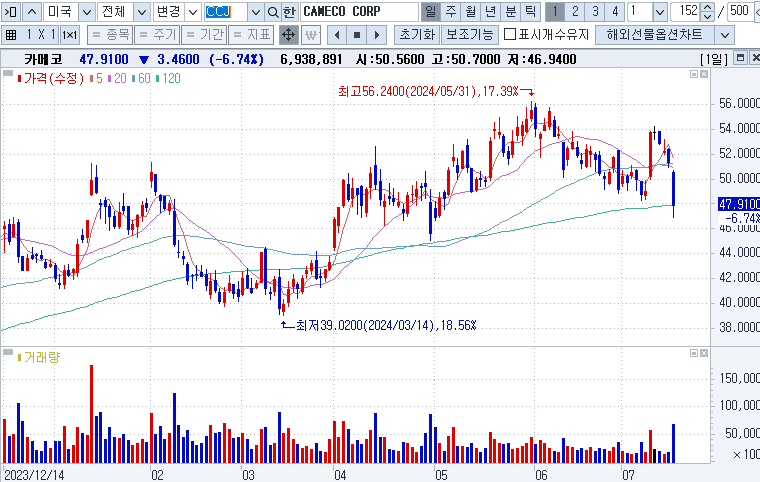Screen dimensions: 760x482
Task: Click the CCJ ticker input field
Action: pyautogui.click(x=226, y=12)
